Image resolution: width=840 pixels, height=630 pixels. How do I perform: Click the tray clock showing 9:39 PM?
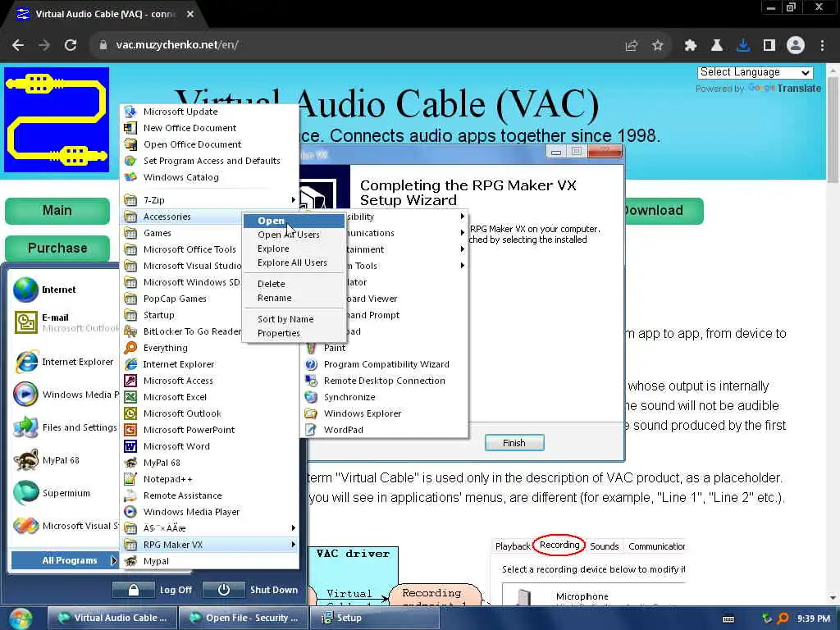tap(813, 619)
